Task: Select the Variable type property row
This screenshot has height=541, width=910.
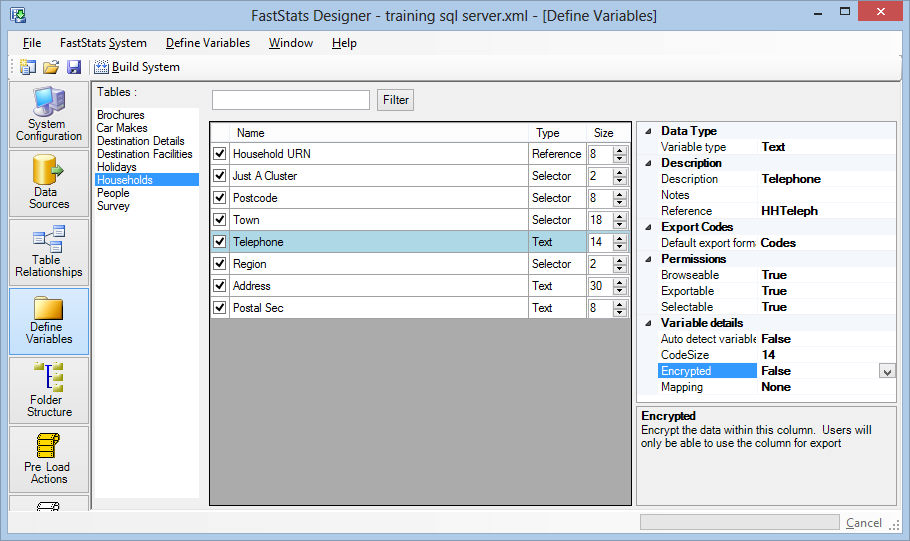Action: point(777,147)
